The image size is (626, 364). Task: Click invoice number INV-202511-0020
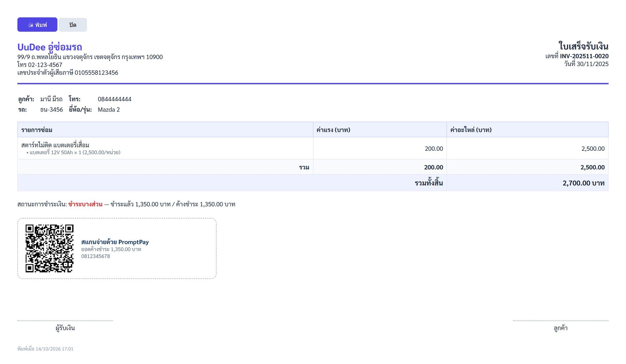(x=584, y=56)
